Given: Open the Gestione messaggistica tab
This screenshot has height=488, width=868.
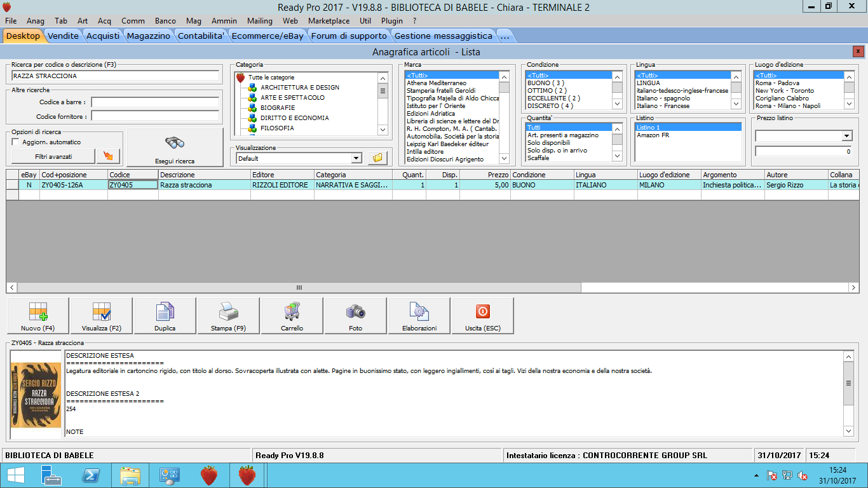Looking at the screenshot, I should tap(444, 36).
